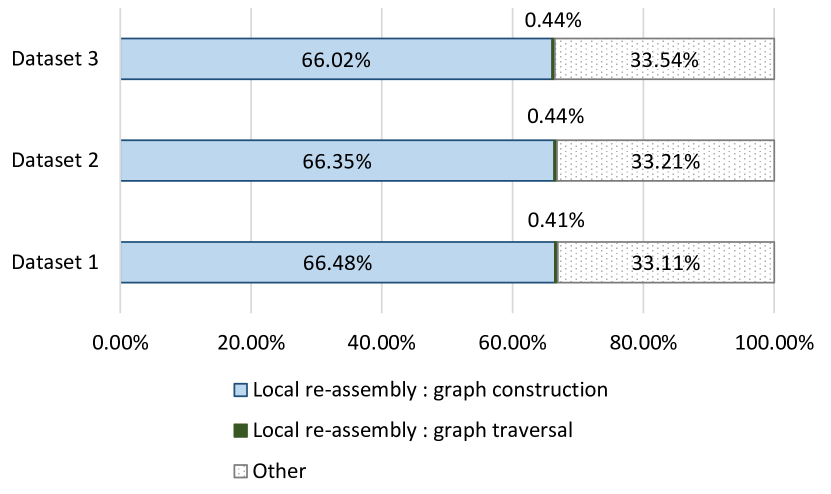The height and width of the screenshot is (494, 831).
Task: Click the 0.41% data label above Dataset 1
Action: pyautogui.click(x=554, y=220)
